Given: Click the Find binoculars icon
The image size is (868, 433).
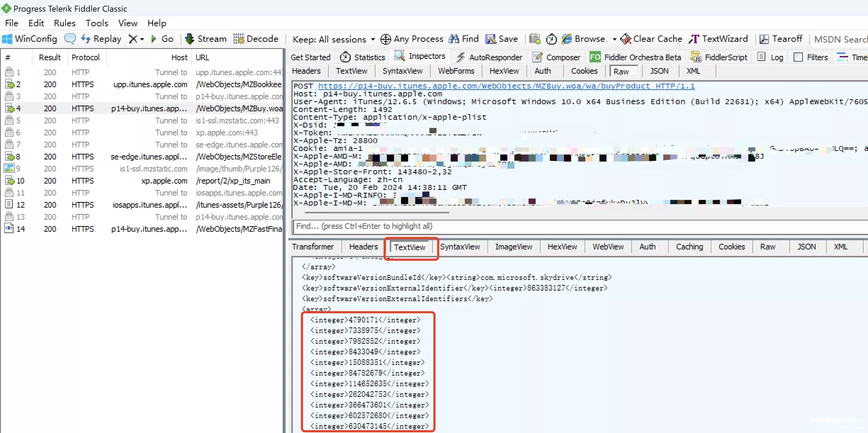Looking at the screenshot, I should (x=454, y=39).
